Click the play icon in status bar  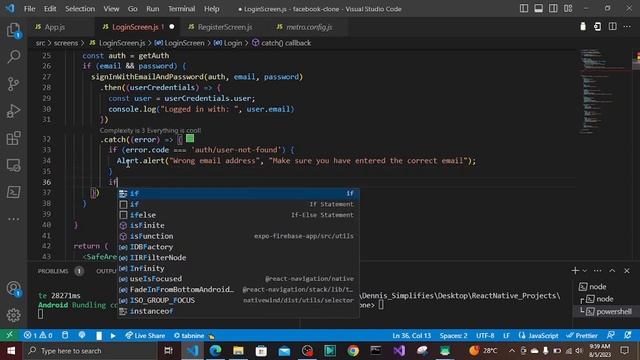113,336
